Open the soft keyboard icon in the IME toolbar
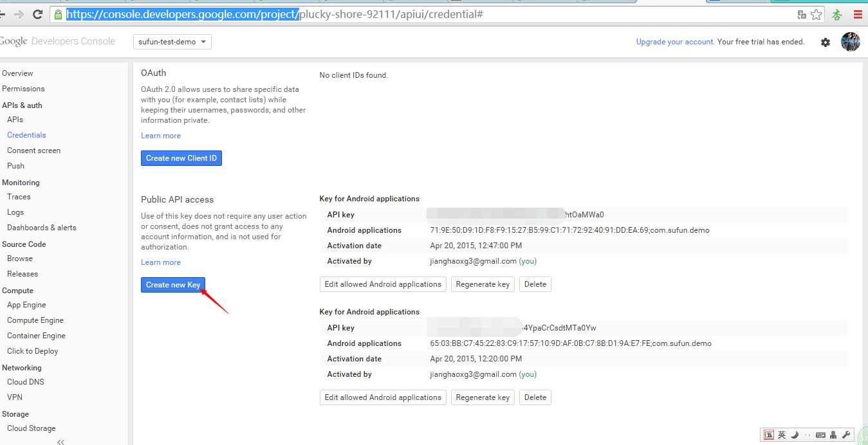 pos(820,435)
